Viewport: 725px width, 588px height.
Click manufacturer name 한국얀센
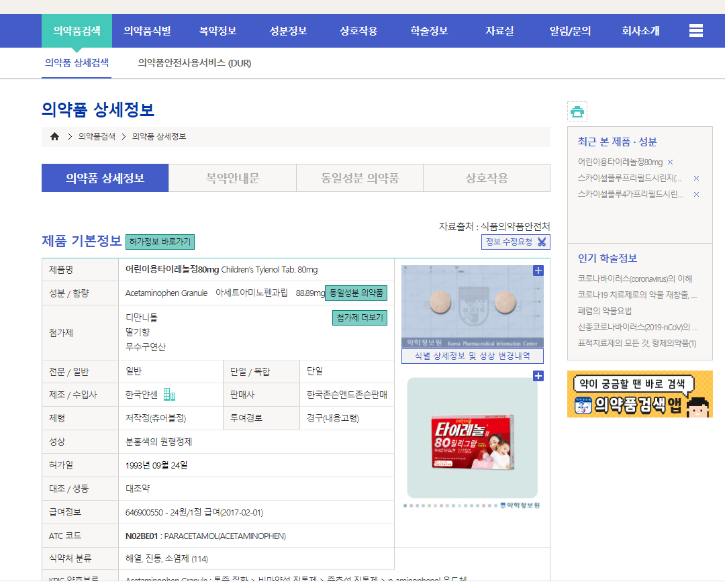pyautogui.click(x=142, y=394)
